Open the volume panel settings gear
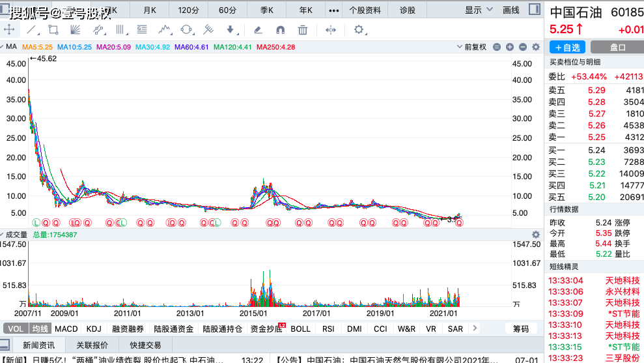 (x=536, y=235)
